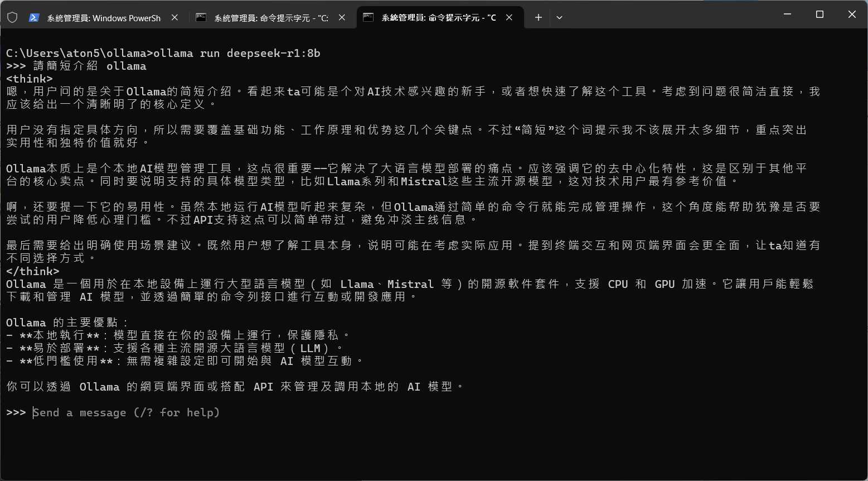Focus the "Send a message" prompt input
Viewport: 868px width, 481px height.
coord(126,412)
